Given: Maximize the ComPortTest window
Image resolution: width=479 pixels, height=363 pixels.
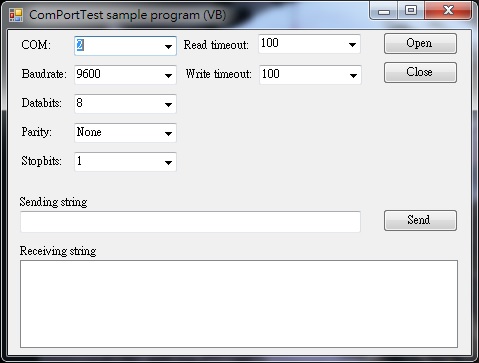Looking at the screenshot, I should [x=411, y=11].
